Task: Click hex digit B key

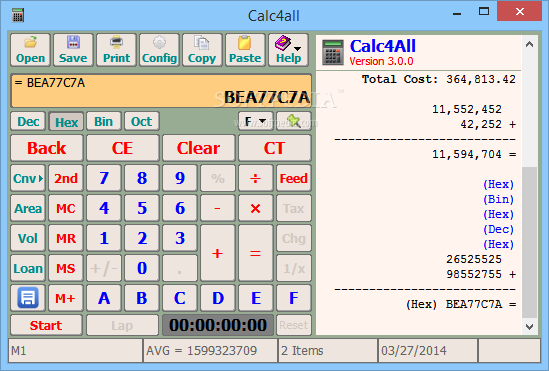Action: [142, 298]
